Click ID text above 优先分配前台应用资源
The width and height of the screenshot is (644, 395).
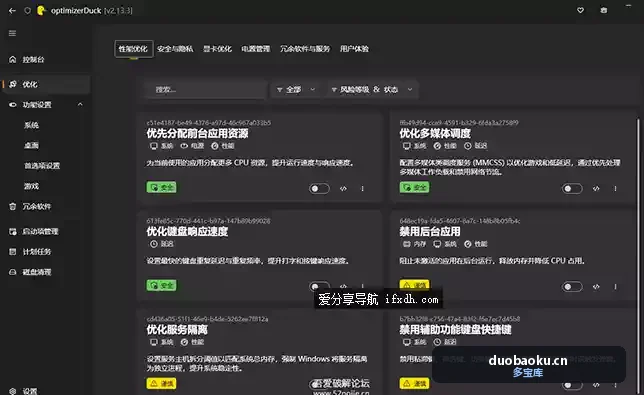209,123
